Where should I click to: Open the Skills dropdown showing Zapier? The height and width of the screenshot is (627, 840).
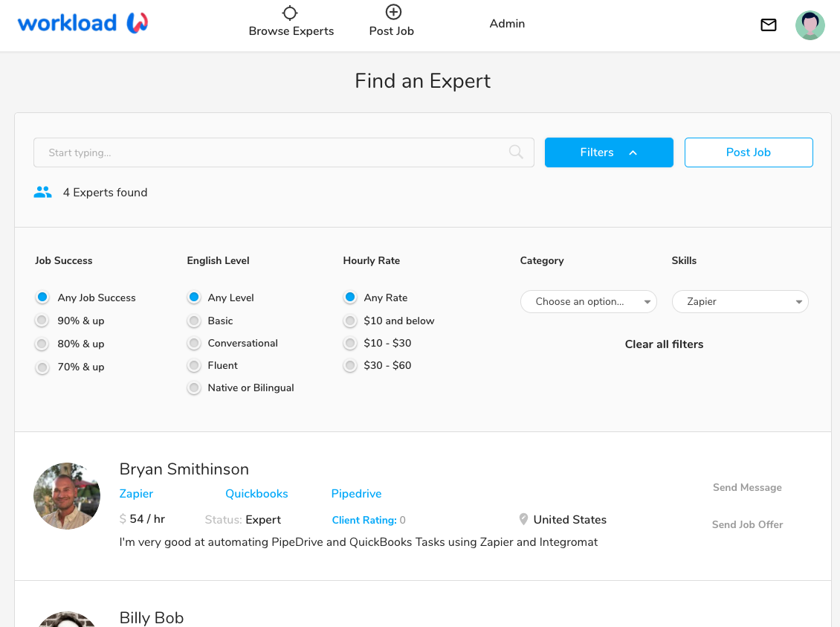pyautogui.click(x=740, y=302)
